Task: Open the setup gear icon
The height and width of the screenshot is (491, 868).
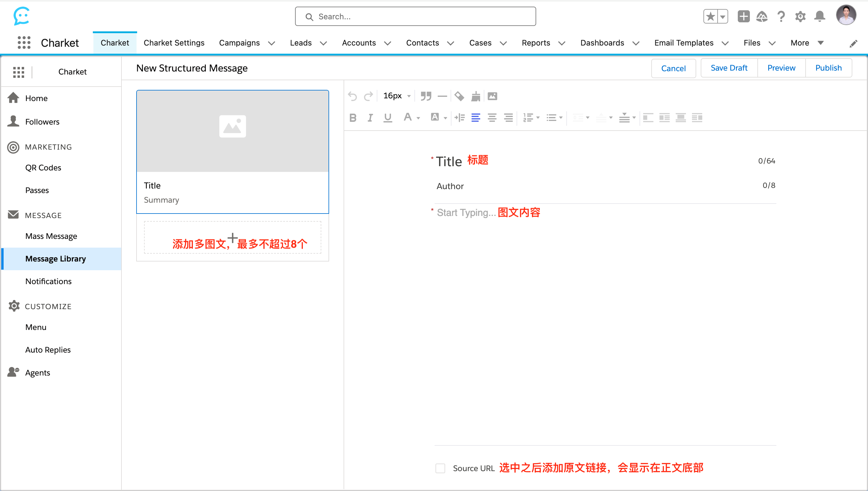Action: [800, 16]
